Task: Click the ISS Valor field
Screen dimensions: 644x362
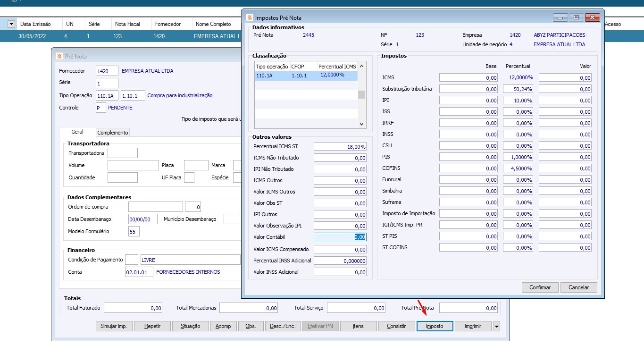Action: (x=565, y=112)
